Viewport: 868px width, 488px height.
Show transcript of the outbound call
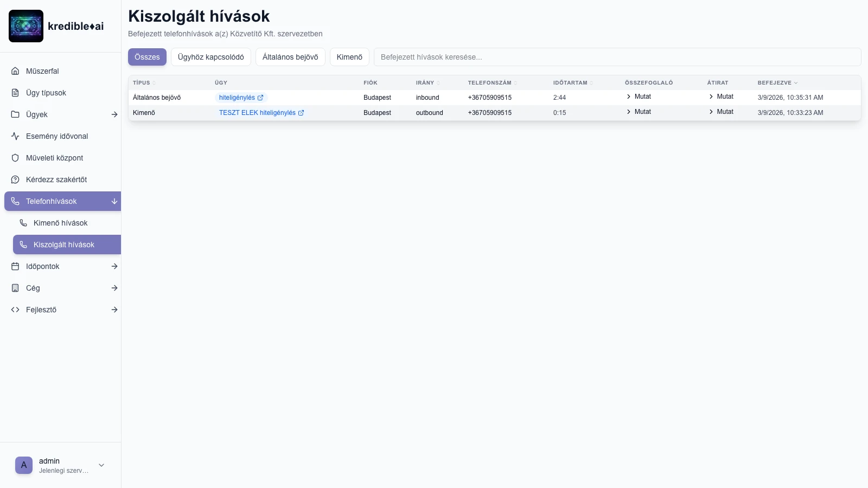[x=721, y=112]
